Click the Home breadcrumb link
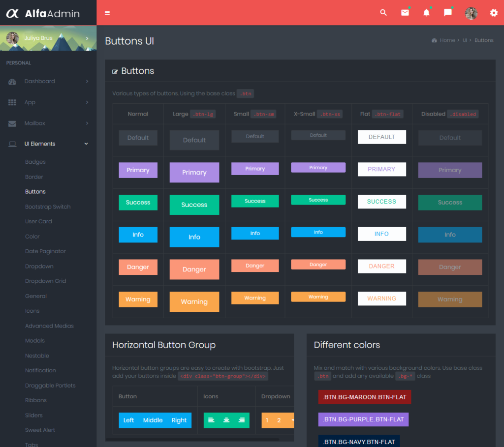The image size is (504, 447). tap(447, 40)
